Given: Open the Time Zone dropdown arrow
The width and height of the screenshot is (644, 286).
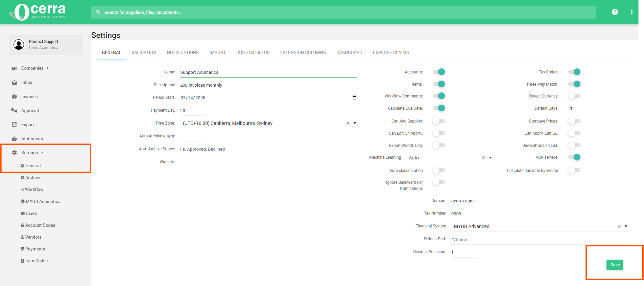Looking at the screenshot, I should click(x=355, y=123).
